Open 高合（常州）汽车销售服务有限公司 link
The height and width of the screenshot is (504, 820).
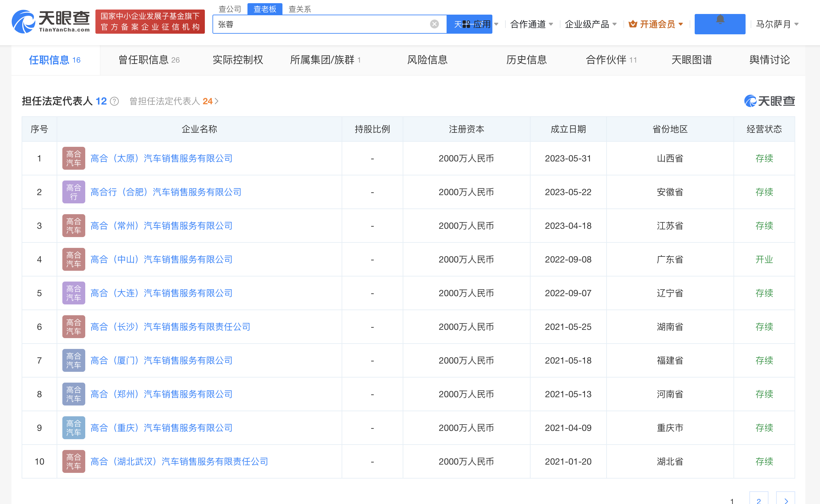click(x=162, y=226)
